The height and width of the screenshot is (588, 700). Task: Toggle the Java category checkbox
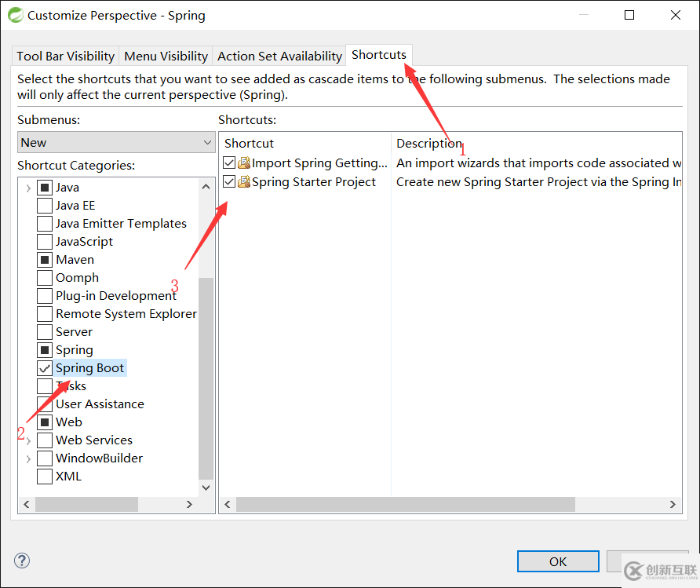pos(45,188)
